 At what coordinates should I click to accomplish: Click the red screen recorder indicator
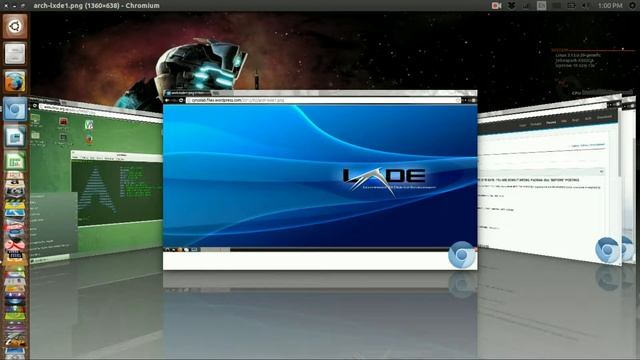(x=496, y=6)
